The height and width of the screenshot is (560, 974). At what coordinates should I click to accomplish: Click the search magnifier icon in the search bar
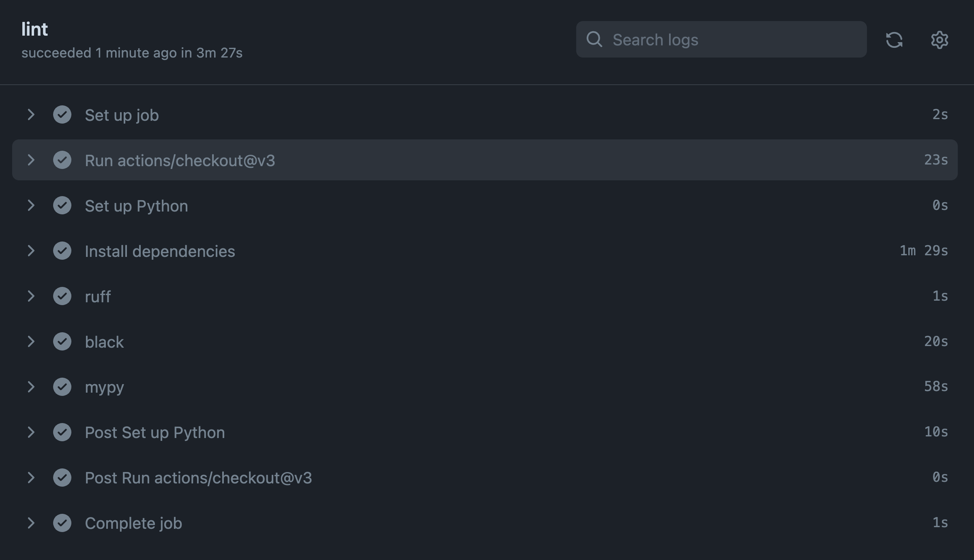tap(594, 39)
